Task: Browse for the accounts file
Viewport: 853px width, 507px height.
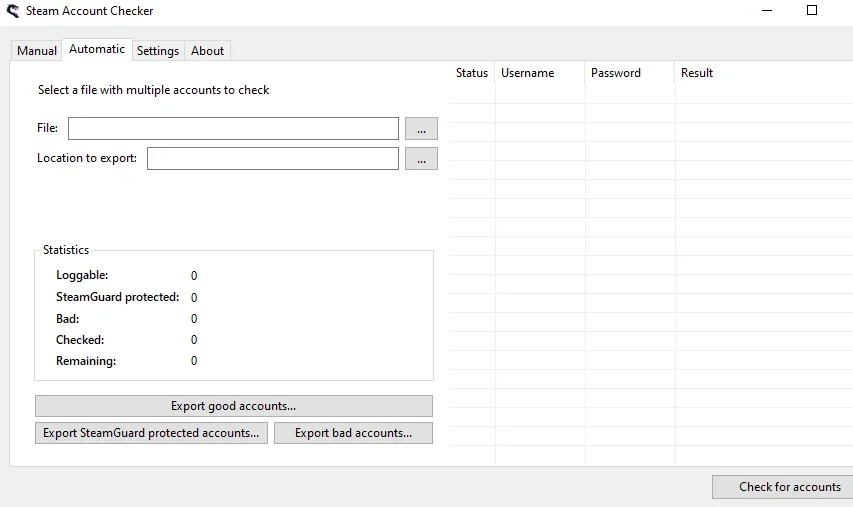Action: pyautogui.click(x=421, y=128)
